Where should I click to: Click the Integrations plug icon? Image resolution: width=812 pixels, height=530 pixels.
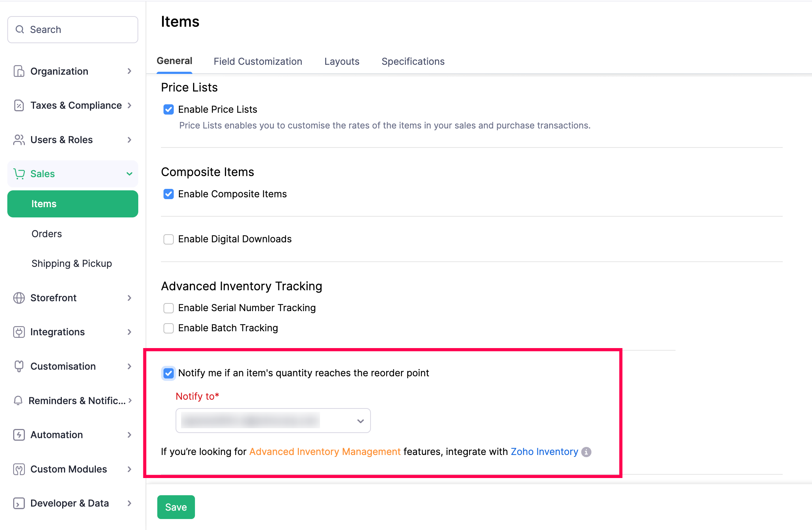click(x=19, y=332)
